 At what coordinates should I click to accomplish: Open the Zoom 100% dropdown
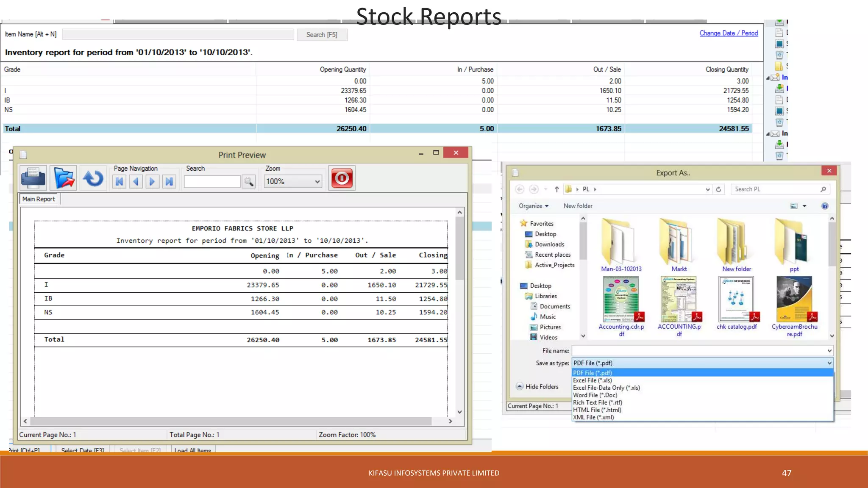292,181
